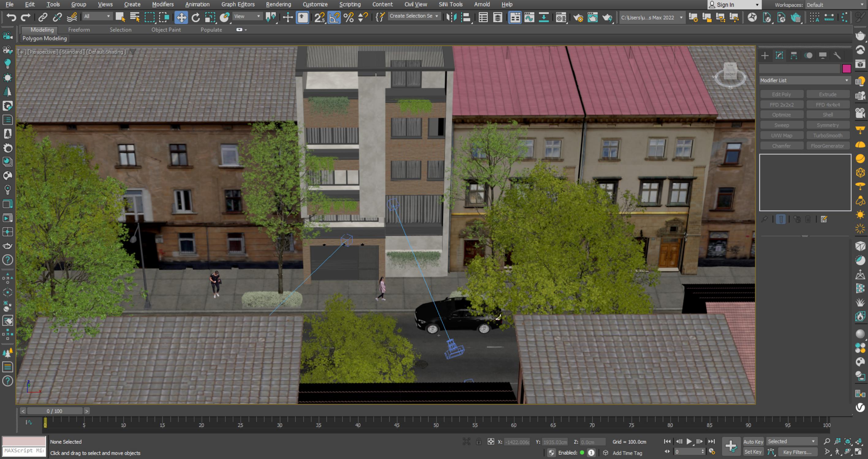Click the magenta object color swatch
The height and width of the screenshot is (459, 868).
click(847, 69)
